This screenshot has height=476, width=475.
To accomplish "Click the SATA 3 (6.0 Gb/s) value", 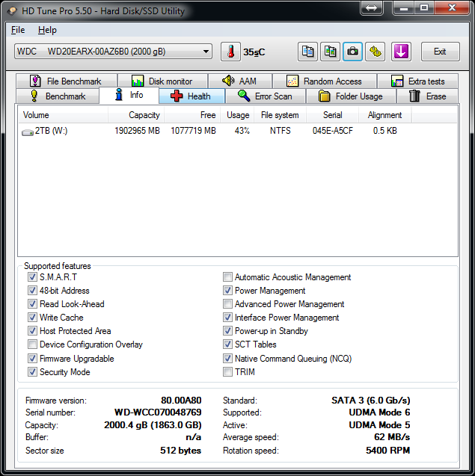I will [x=371, y=401].
